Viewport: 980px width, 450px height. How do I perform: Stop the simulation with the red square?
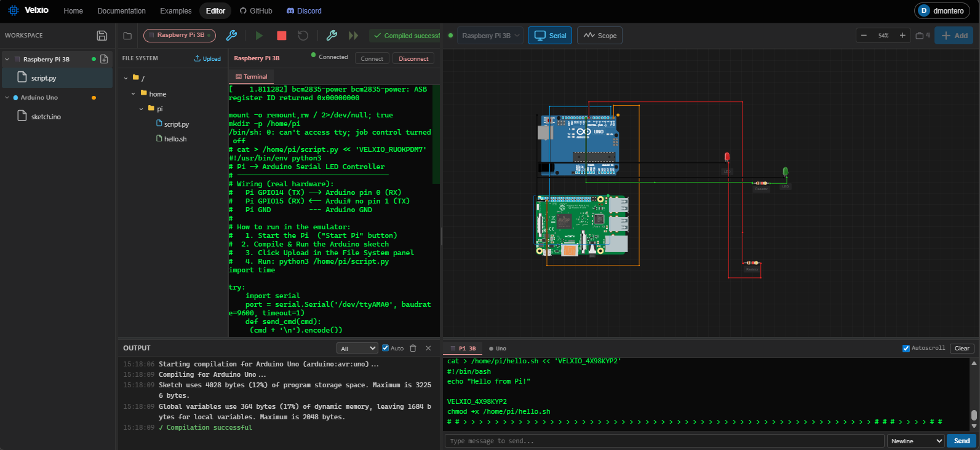coord(282,36)
